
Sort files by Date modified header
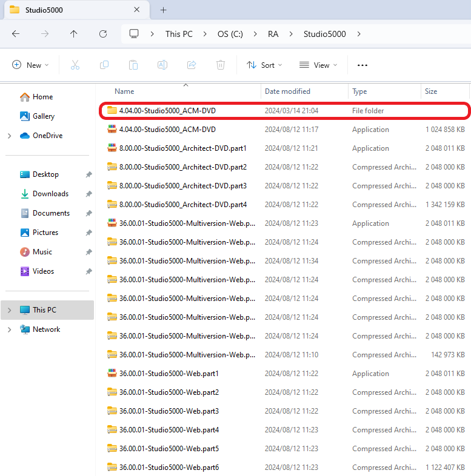287,91
